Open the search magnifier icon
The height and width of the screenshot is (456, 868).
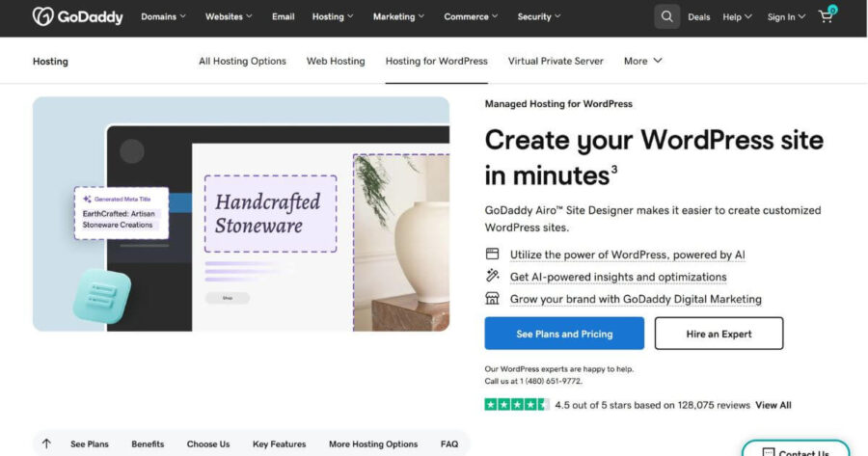click(667, 16)
